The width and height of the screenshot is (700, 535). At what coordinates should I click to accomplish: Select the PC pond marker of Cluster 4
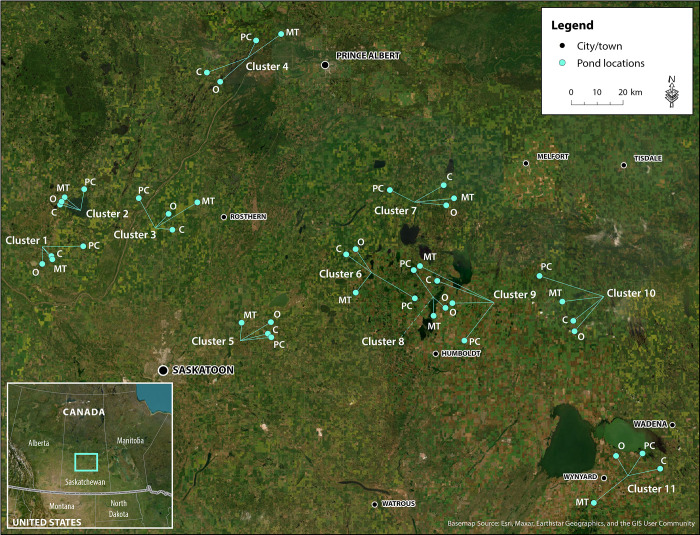256,40
